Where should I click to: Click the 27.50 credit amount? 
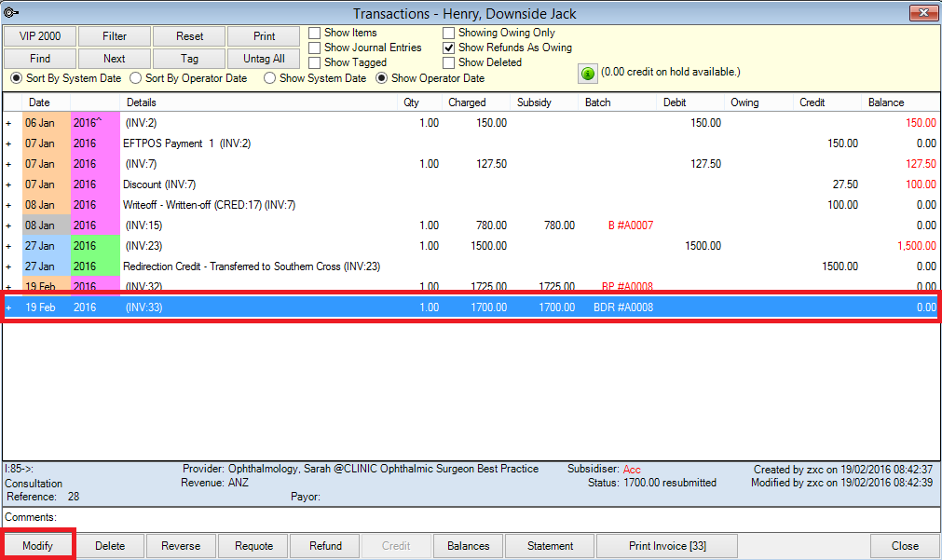(x=845, y=184)
